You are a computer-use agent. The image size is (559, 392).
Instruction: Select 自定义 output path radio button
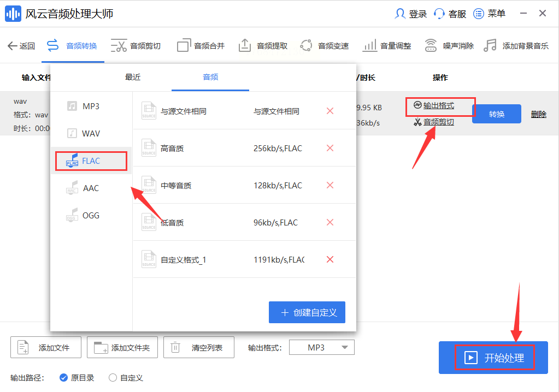coord(113,377)
